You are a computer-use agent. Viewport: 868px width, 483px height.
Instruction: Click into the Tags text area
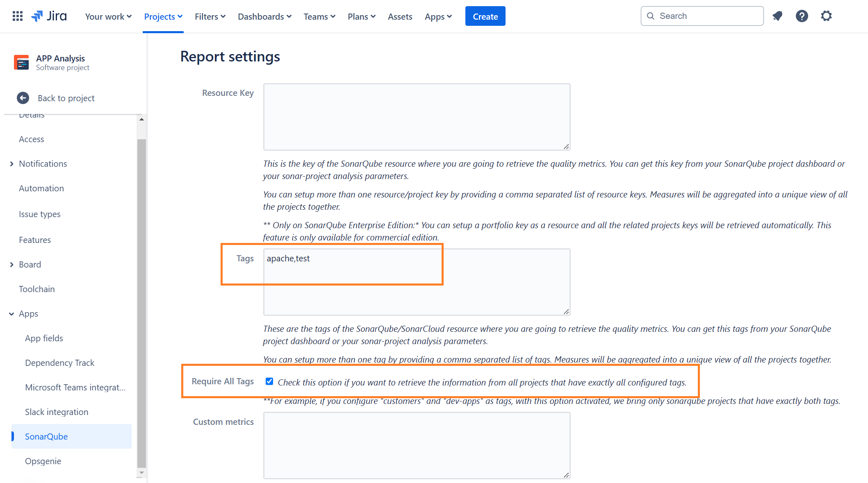(417, 282)
